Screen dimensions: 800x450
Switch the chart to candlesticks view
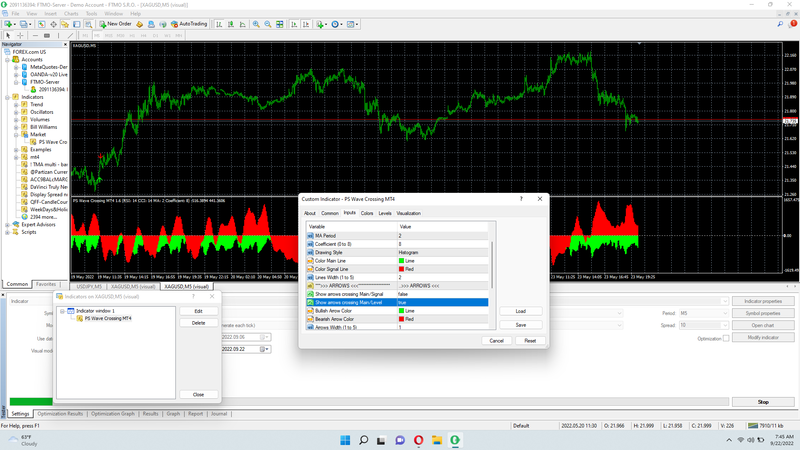click(x=230, y=23)
